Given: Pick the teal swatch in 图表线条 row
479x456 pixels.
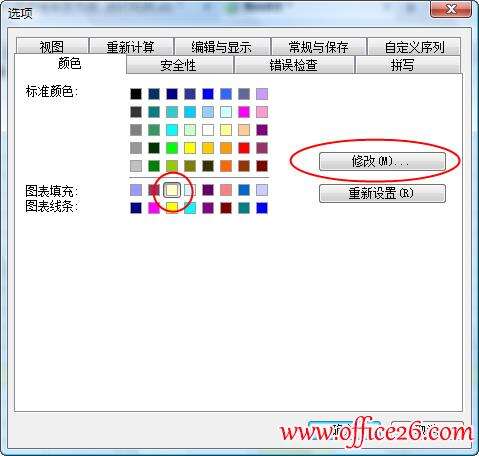Looking at the screenshot, I should (244, 208).
